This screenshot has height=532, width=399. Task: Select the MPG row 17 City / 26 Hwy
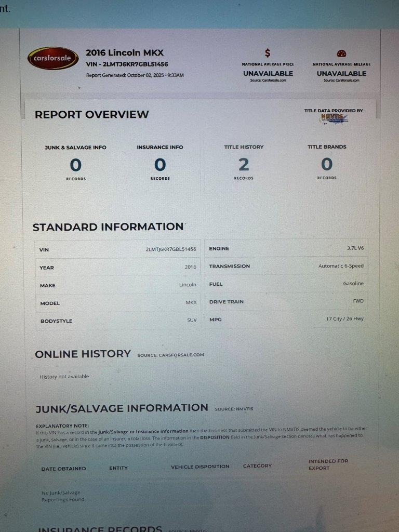[286, 319]
